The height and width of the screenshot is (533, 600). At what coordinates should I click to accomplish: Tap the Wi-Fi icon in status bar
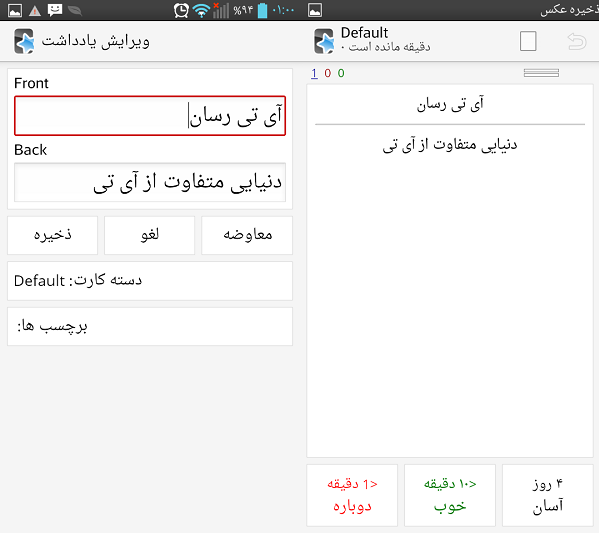(202, 11)
